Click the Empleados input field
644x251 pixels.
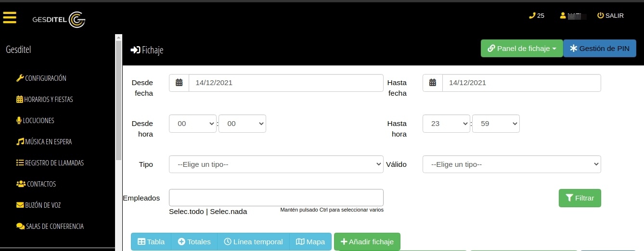(276, 198)
